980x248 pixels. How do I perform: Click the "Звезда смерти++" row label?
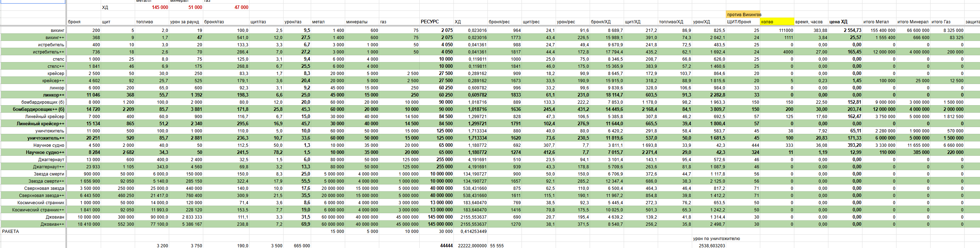click(x=33, y=181)
